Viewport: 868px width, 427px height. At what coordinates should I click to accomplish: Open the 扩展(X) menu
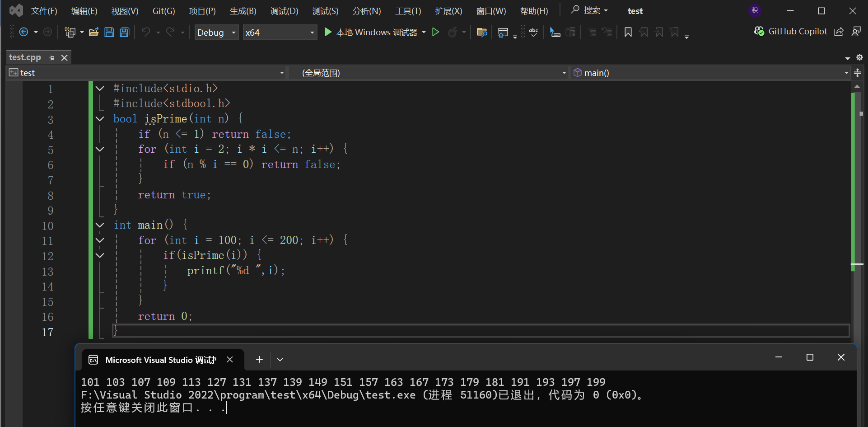(x=449, y=11)
